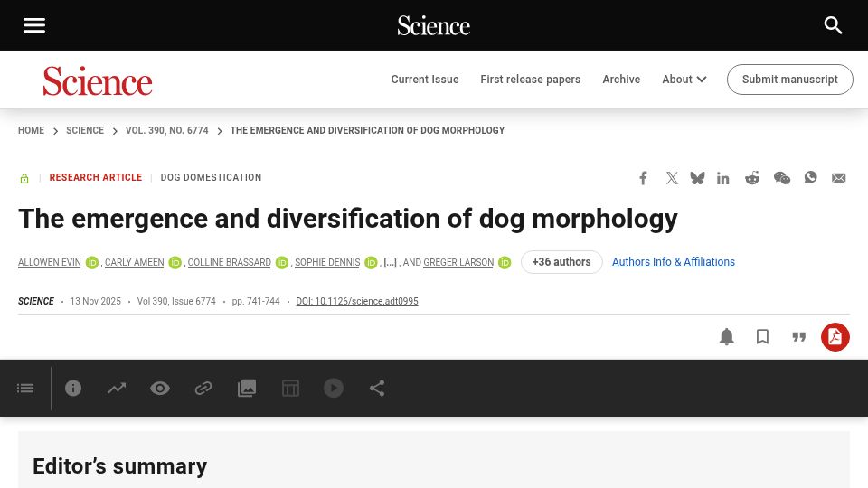
Task: Share article on Facebook
Action: [x=643, y=178]
